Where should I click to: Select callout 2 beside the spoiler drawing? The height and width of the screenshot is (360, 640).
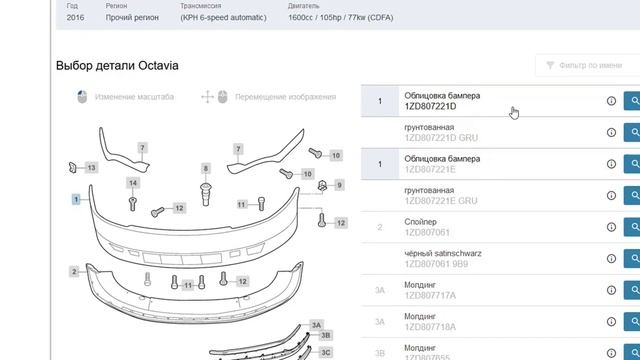tap(74, 271)
